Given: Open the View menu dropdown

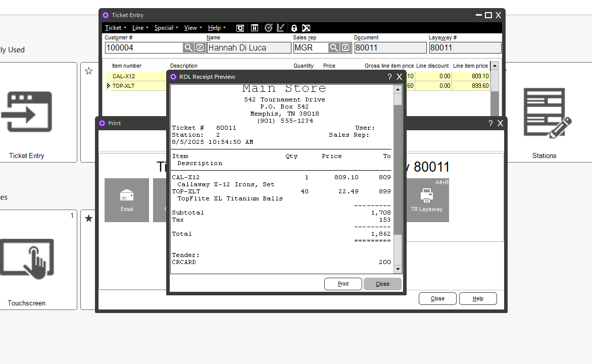Looking at the screenshot, I should 192,28.
